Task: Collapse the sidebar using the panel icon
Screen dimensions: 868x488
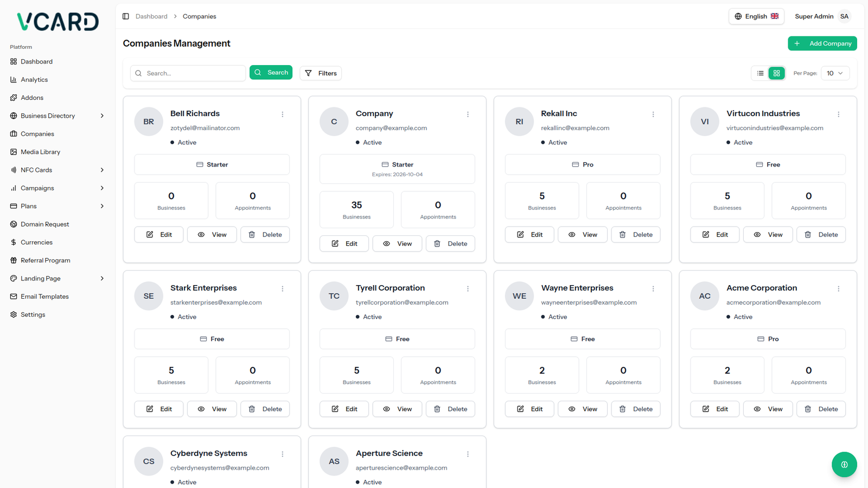Action: pos(125,16)
